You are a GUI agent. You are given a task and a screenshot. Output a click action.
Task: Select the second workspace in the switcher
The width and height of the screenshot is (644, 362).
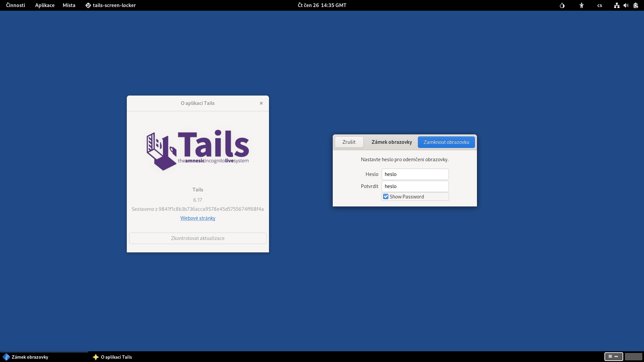[633, 357]
